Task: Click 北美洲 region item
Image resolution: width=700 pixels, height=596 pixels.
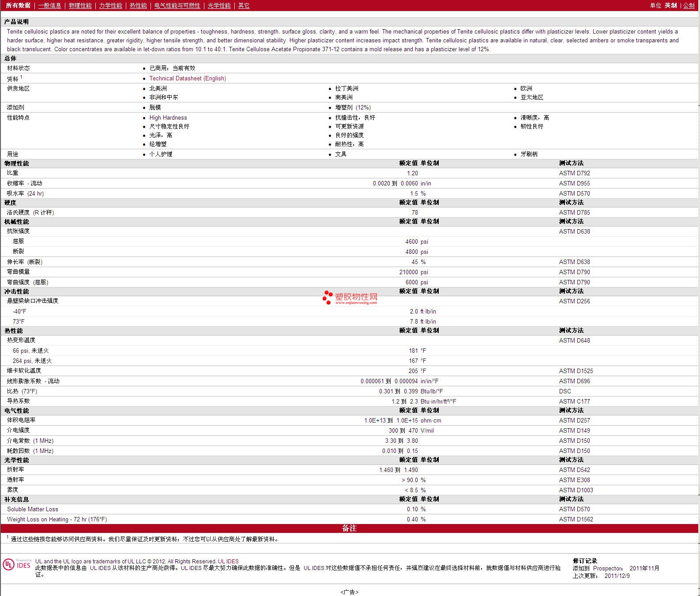Action: 158,88
